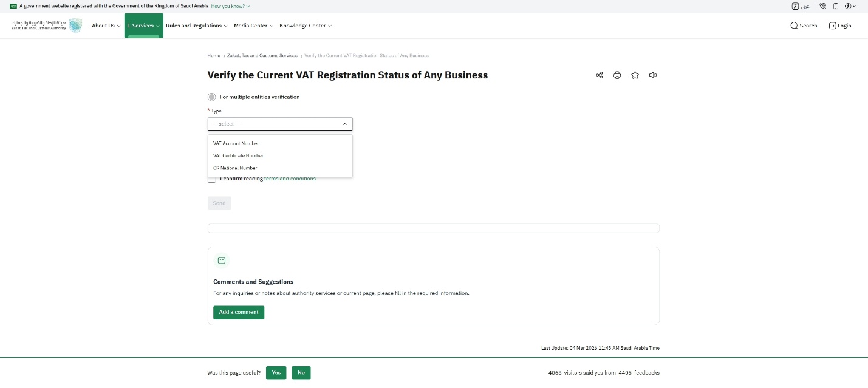Click the Saudi flag icon in top banner
868x388 pixels.
[x=13, y=6]
